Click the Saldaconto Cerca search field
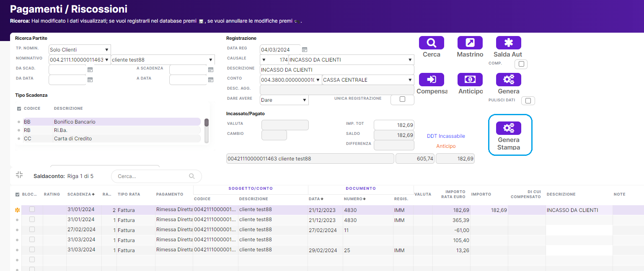Screen dimensions: 644x271 (152, 176)
